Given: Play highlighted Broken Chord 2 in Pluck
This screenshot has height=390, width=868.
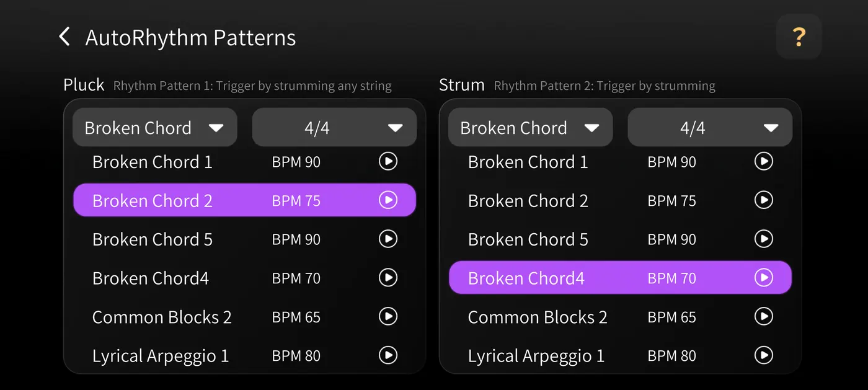Looking at the screenshot, I should pyautogui.click(x=388, y=200).
